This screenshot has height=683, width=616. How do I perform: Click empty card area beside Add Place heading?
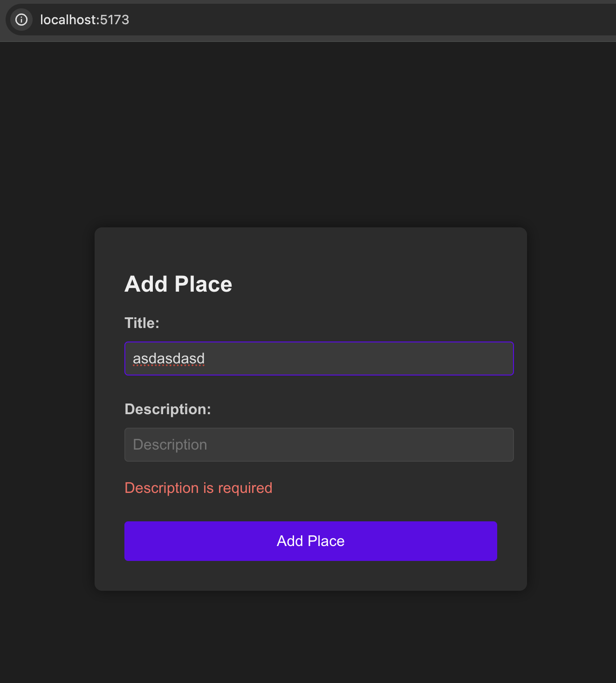click(x=373, y=284)
